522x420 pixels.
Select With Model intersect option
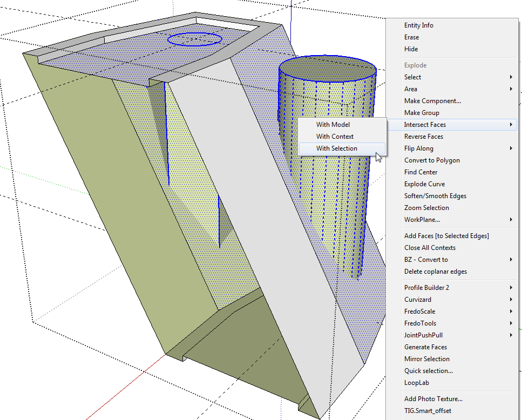point(333,125)
